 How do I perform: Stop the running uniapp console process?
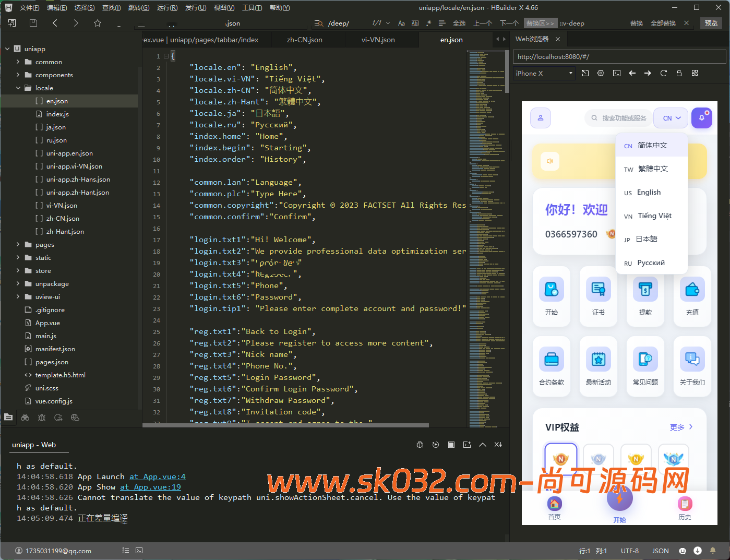pyautogui.click(x=451, y=445)
